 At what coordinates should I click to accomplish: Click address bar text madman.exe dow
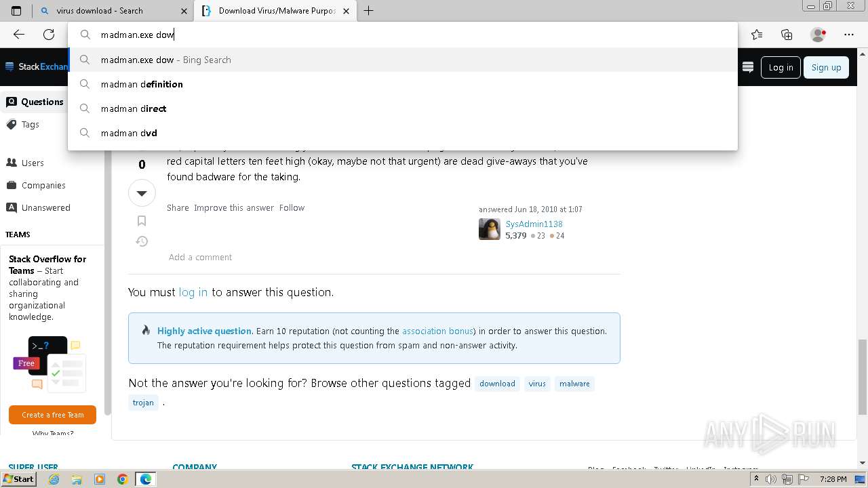pos(137,35)
